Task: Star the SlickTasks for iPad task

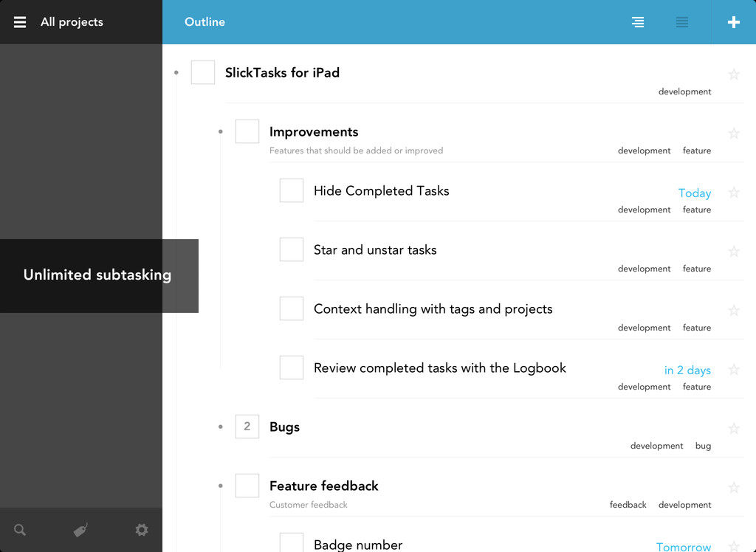Action: point(734,75)
